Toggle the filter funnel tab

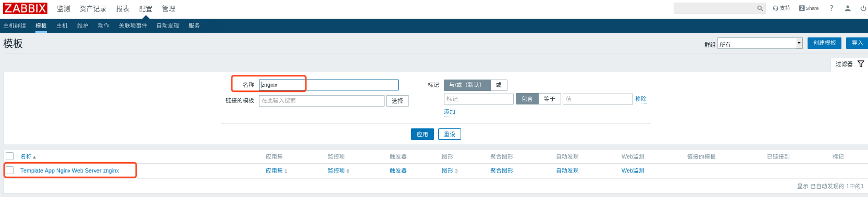(x=849, y=64)
